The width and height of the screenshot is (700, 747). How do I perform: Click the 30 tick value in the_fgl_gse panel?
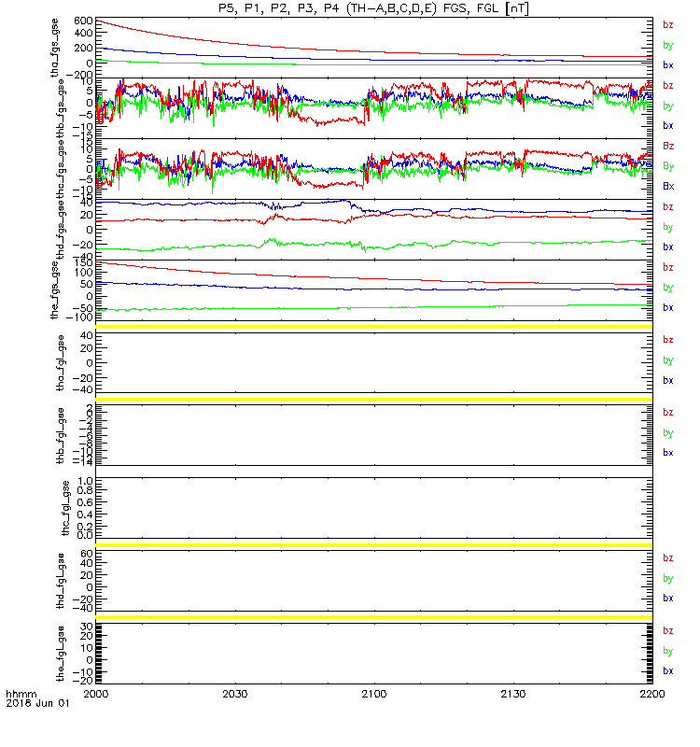point(87,627)
